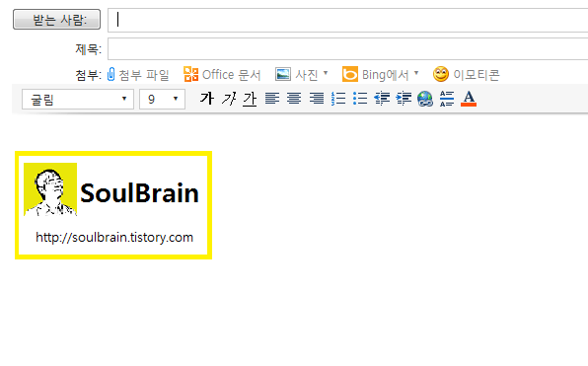
Task: Focus the recipient address input field
Action: pos(348,20)
